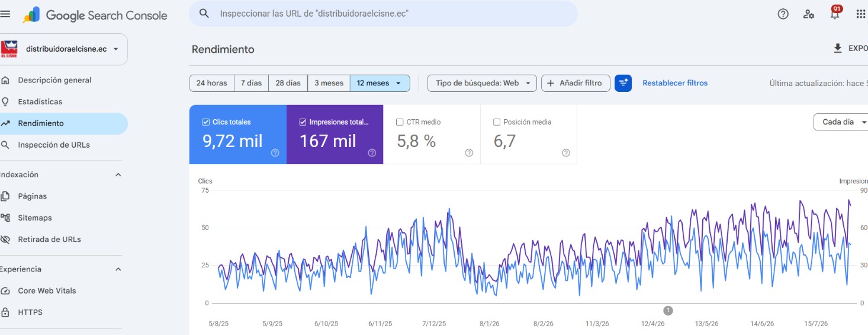The height and width of the screenshot is (335, 868).
Task: Open help tooltip on Clics totales card
Action: [x=275, y=152]
